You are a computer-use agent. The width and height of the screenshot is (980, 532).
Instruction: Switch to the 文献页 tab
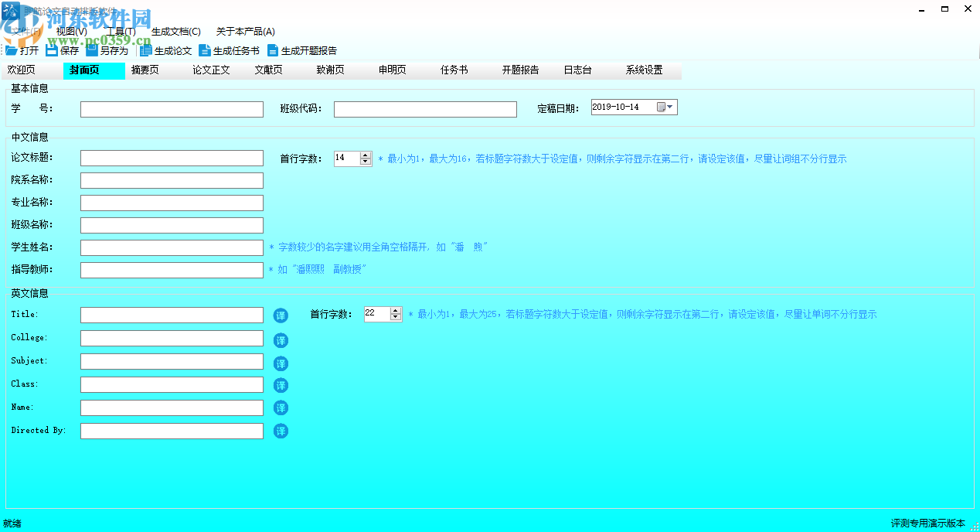point(279,70)
